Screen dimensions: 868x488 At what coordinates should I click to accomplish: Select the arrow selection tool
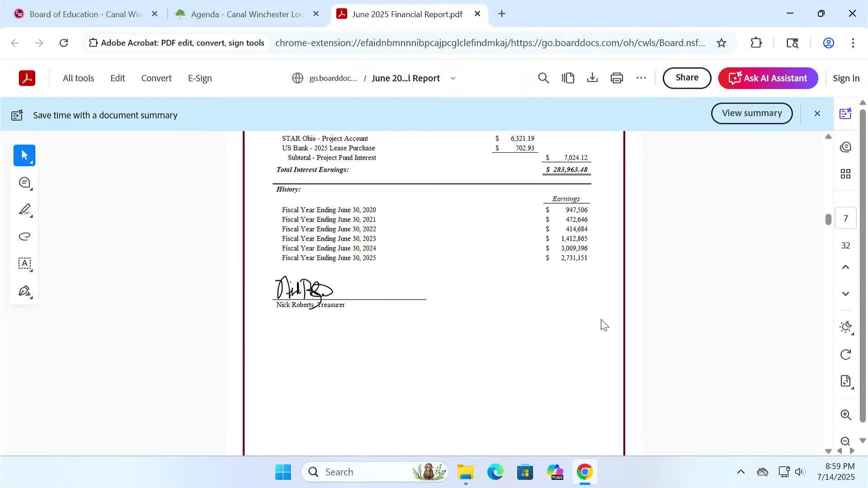coord(24,155)
